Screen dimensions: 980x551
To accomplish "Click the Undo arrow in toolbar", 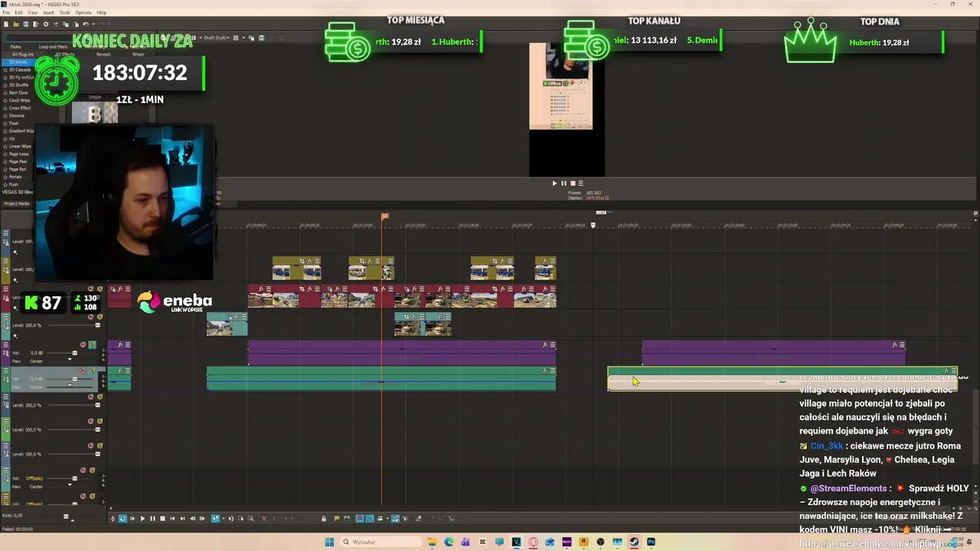I will coord(86,24).
